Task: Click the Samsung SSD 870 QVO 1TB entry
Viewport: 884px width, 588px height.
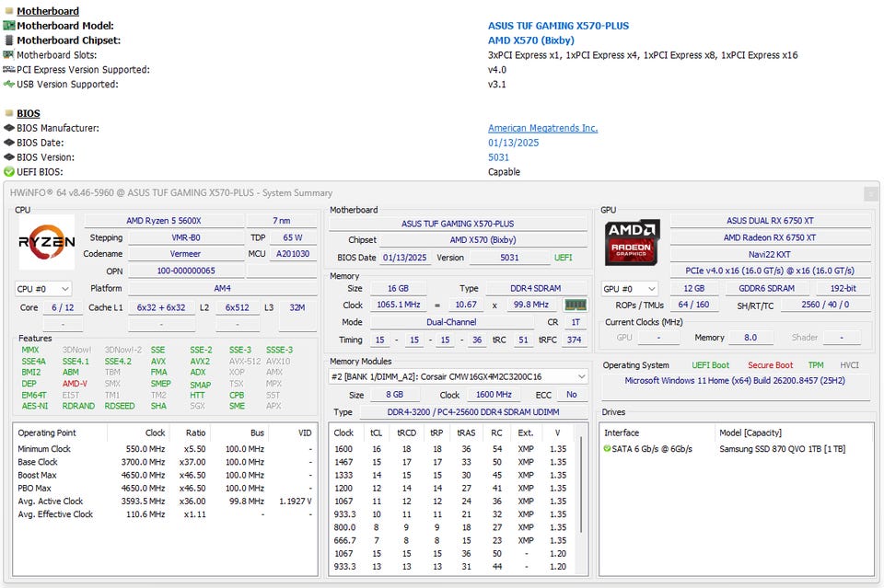Action: (782, 449)
